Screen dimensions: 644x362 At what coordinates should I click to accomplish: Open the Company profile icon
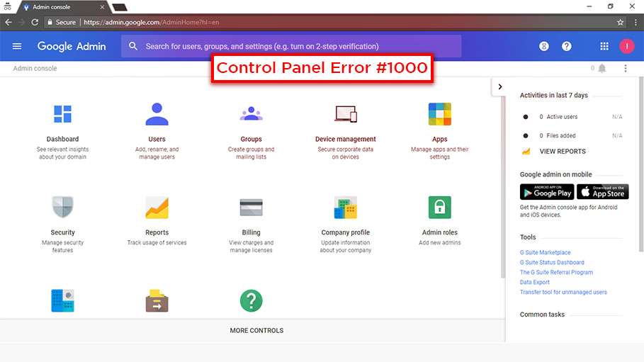click(346, 207)
